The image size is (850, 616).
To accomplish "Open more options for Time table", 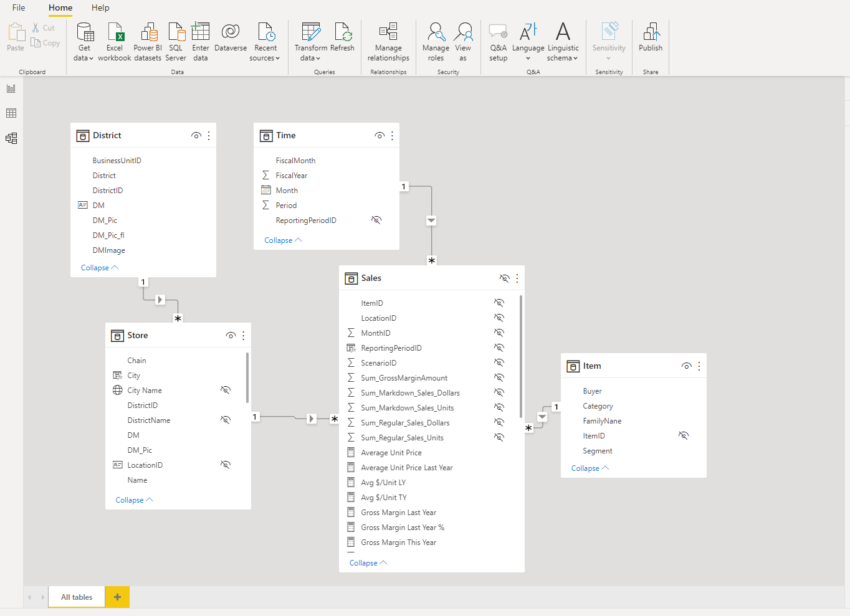I will (392, 136).
